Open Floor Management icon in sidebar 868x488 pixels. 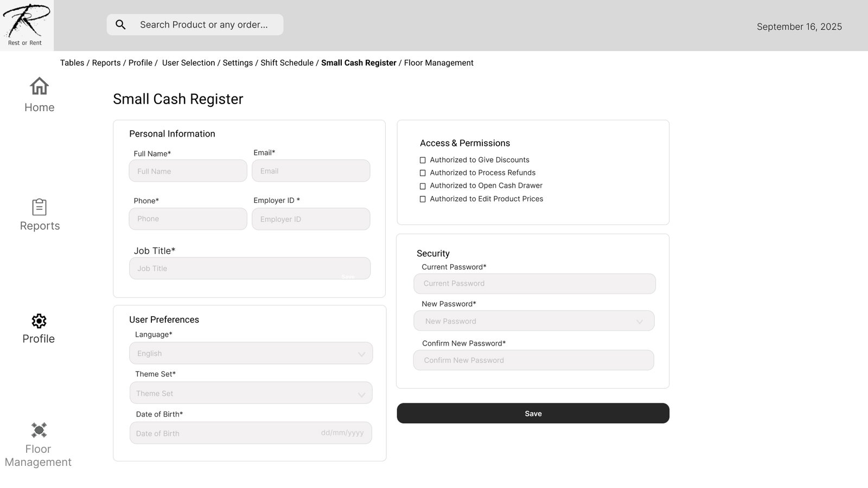click(39, 430)
